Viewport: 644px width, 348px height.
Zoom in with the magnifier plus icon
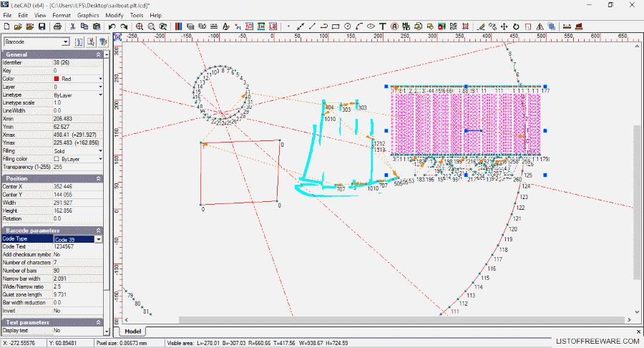tap(140, 26)
